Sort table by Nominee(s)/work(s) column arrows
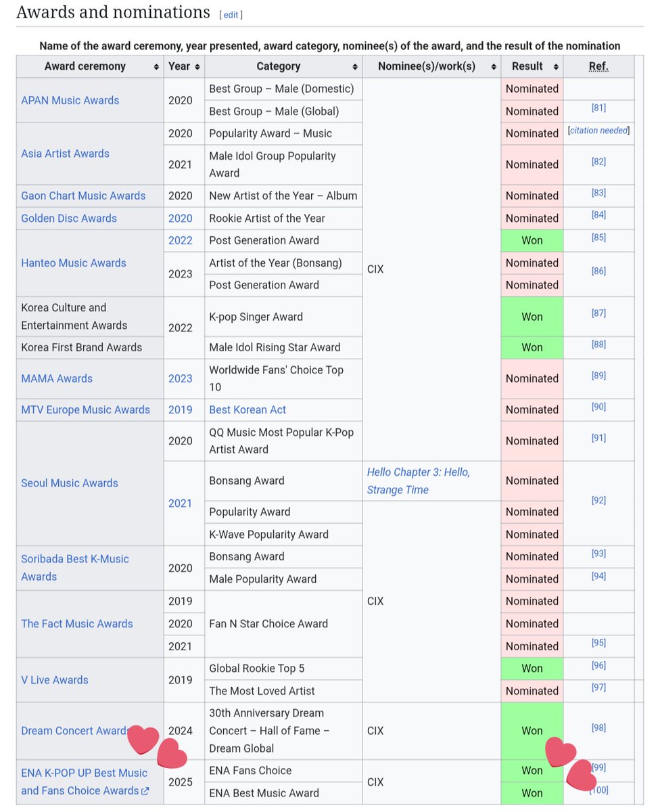The image size is (660, 812). click(x=494, y=66)
